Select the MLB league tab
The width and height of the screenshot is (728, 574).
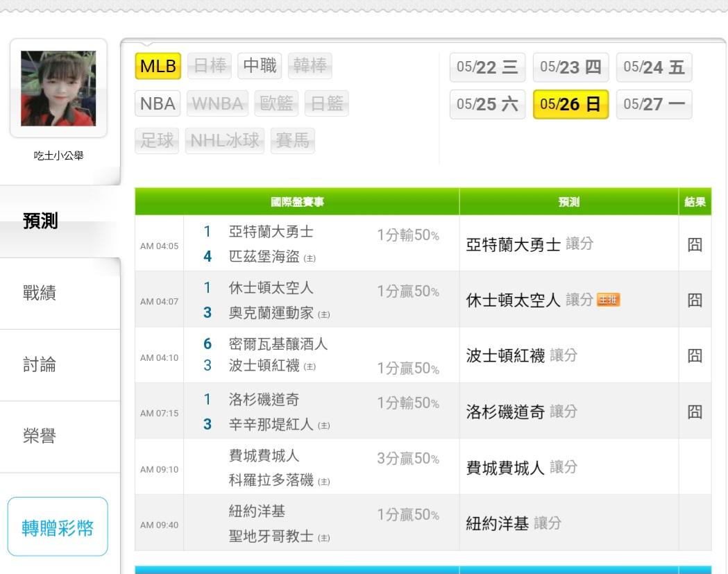[158, 66]
